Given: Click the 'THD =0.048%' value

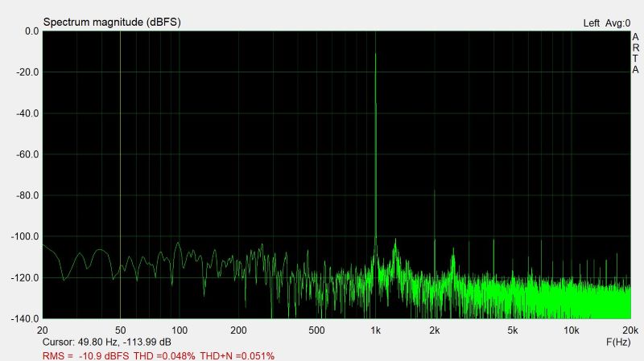Looking at the screenshot, I should 164,355.
